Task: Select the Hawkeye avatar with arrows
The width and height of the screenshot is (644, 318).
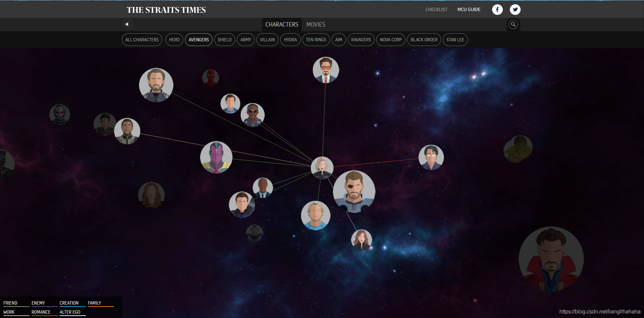Action: pyautogui.click(x=242, y=205)
